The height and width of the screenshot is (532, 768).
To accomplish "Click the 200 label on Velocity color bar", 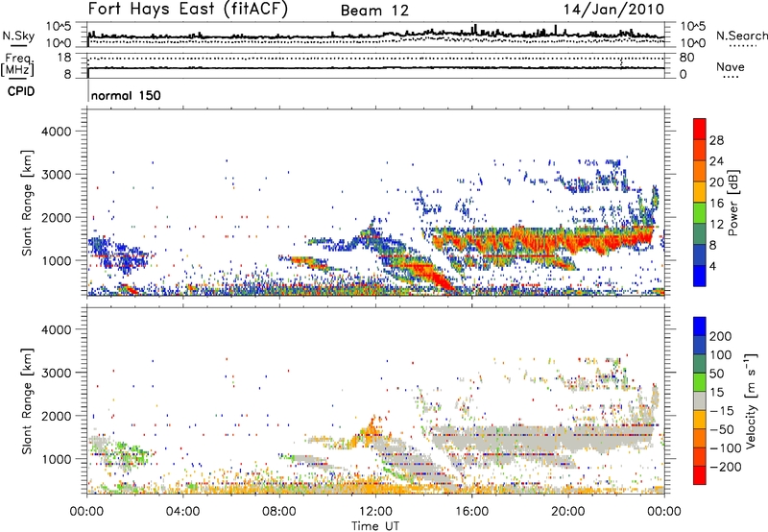I will point(721,336).
